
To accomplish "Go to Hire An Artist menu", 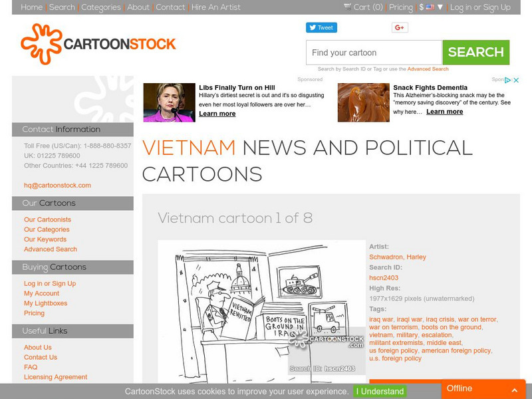I will click(x=215, y=7).
